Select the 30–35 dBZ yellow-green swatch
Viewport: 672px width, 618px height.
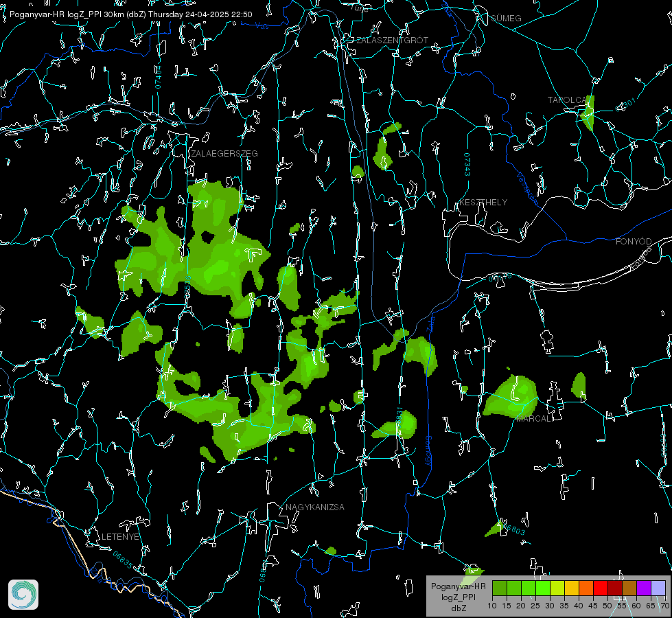pyautogui.click(x=557, y=588)
